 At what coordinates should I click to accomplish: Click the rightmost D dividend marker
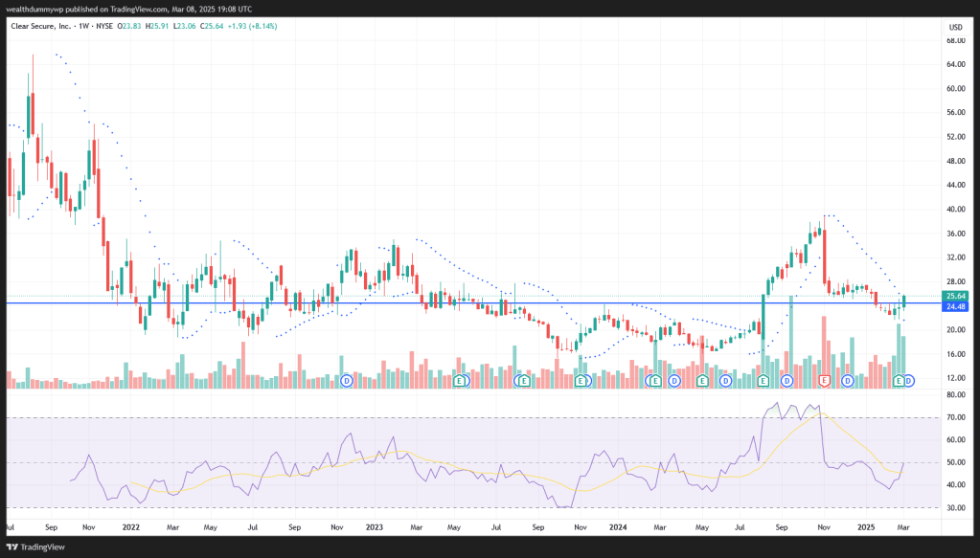tap(908, 381)
